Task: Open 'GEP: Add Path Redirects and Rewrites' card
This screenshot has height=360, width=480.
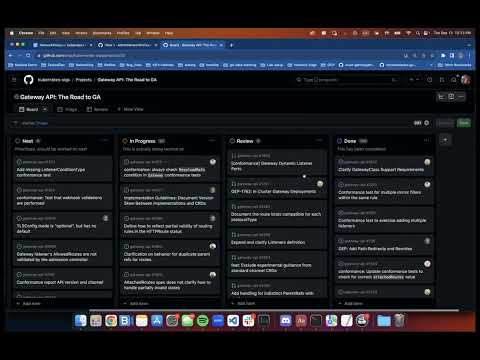Action: click(384, 245)
